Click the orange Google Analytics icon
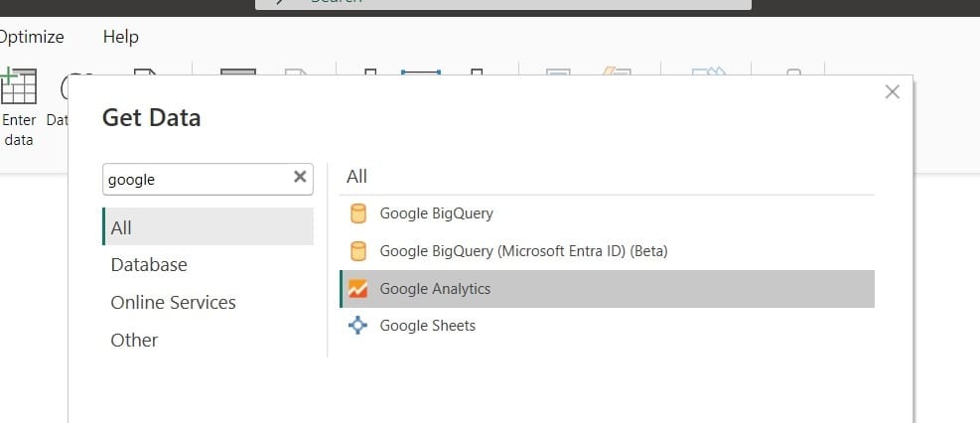This screenshot has height=423, width=980. click(358, 289)
